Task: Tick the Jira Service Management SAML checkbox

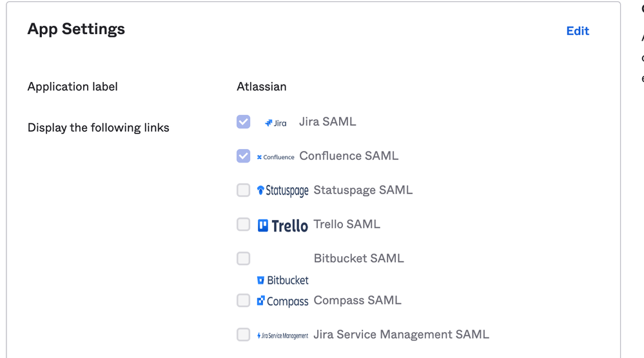Action: point(243,335)
